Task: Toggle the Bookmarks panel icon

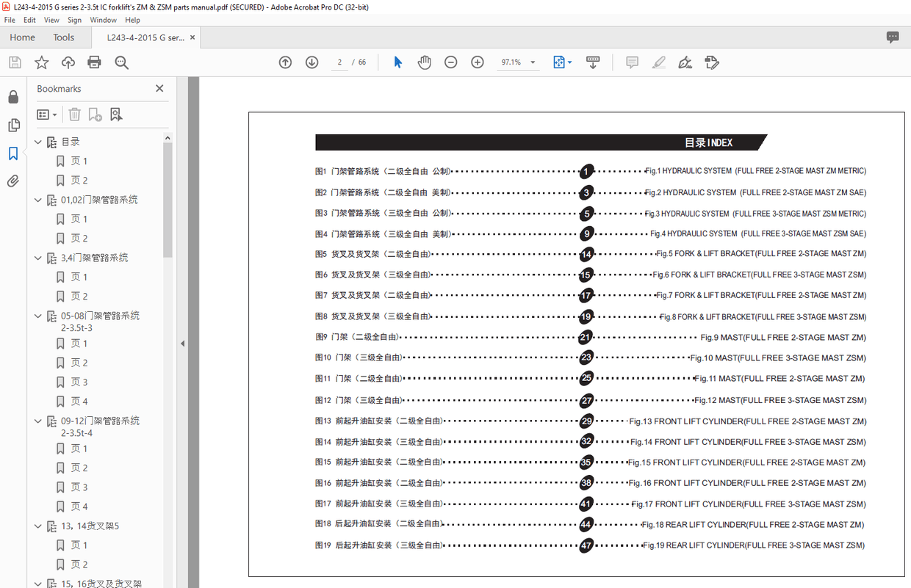Action: tap(13, 153)
